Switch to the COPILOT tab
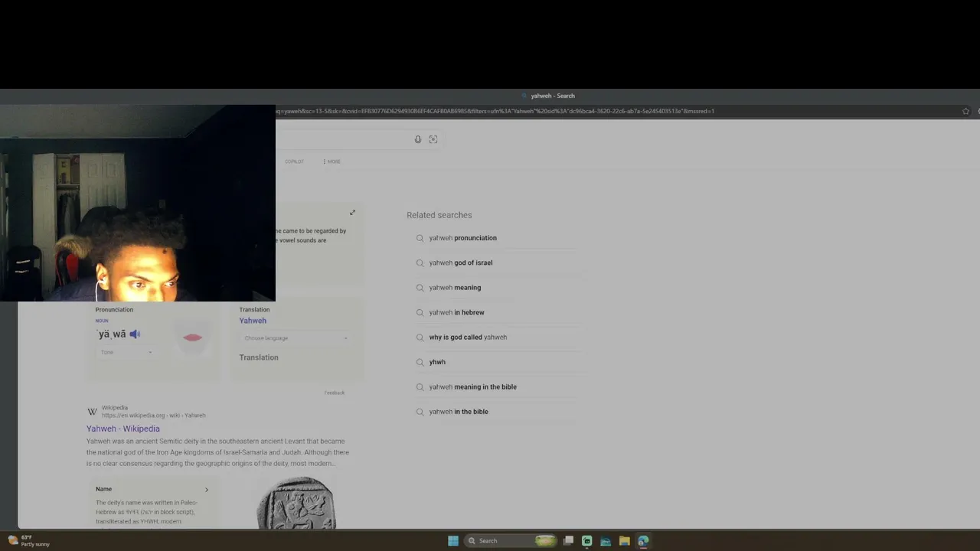Viewport: 980px width, 551px height. coord(294,161)
